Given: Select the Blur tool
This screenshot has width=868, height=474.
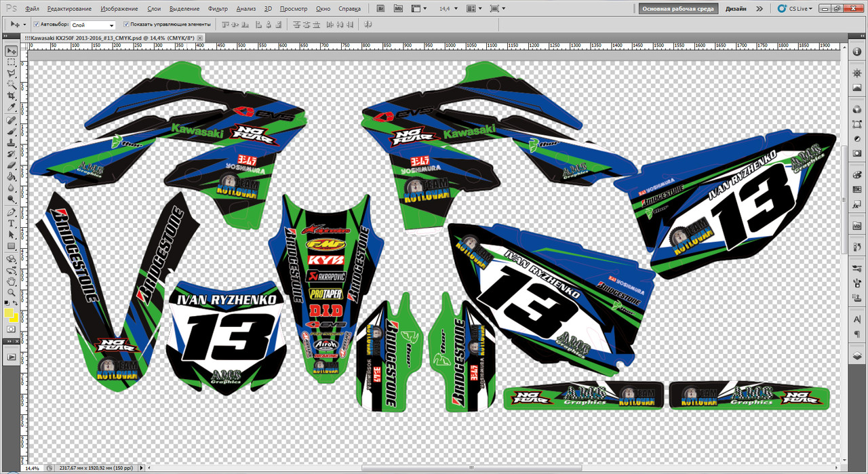Looking at the screenshot, I should point(12,189).
